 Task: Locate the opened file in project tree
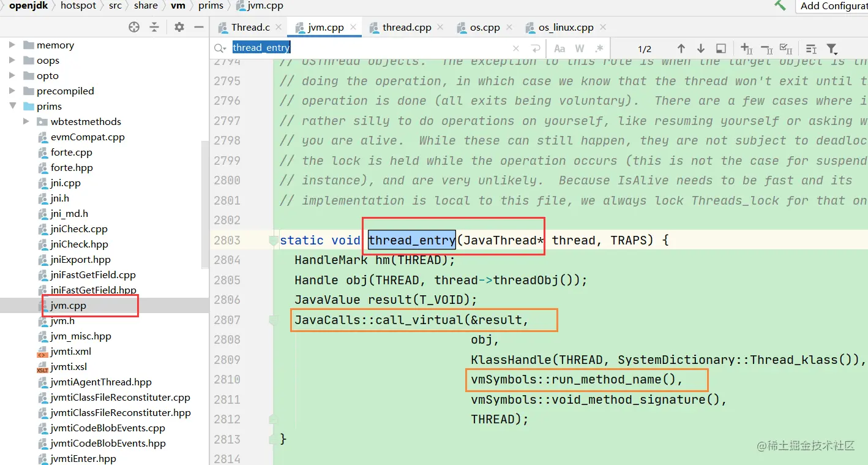coord(134,27)
